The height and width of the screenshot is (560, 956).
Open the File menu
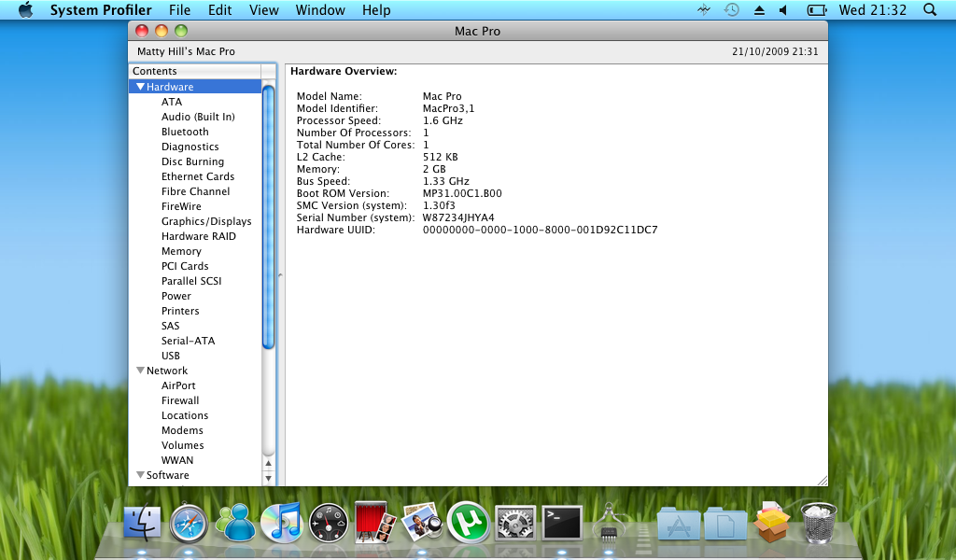point(180,9)
